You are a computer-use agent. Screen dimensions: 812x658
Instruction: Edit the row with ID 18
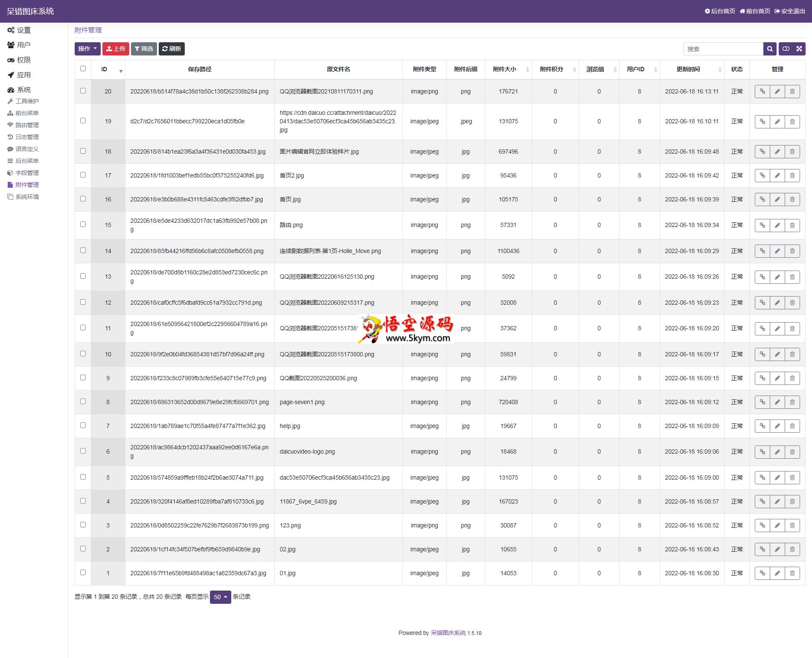click(x=777, y=151)
